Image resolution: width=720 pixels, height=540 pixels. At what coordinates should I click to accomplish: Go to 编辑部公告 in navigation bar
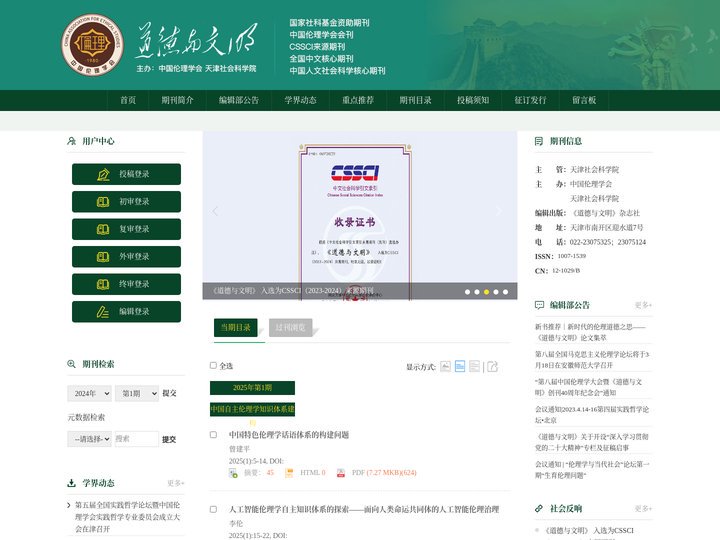pyautogui.click(x=239, y=100)
